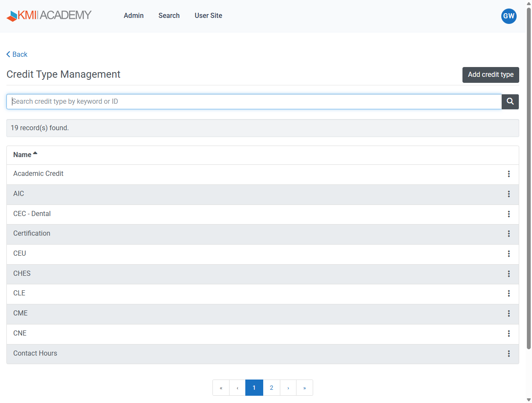Click the magnifying glass search button
Screen dimensions: 532x403
click(x=510, y=102)
